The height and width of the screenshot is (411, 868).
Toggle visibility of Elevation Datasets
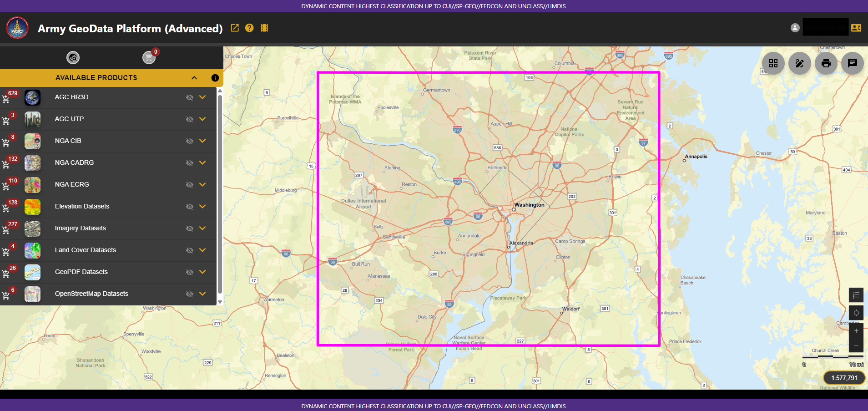190,207
